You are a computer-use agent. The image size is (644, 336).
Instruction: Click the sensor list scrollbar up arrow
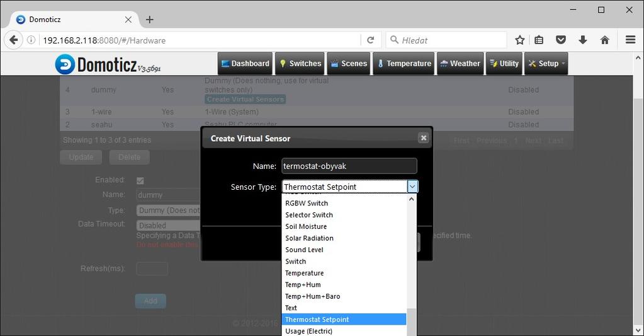pos(412,199)
